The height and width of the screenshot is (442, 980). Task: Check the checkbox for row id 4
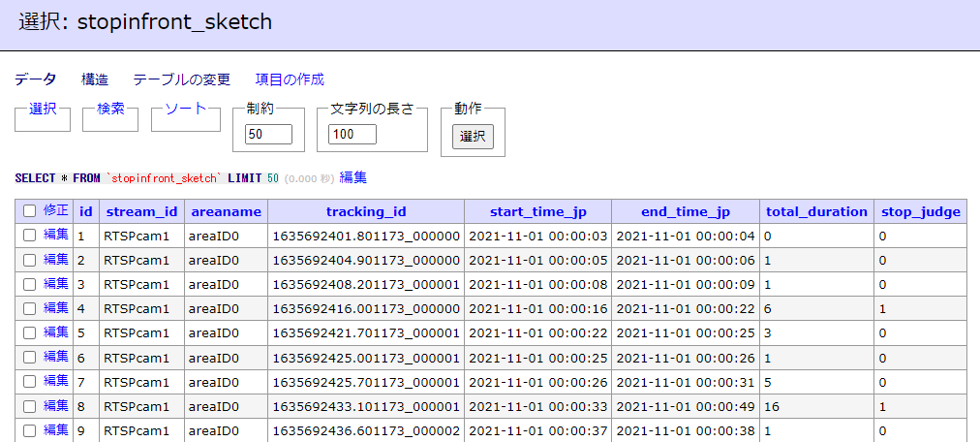pyautogui.click(x=30, y=308)
